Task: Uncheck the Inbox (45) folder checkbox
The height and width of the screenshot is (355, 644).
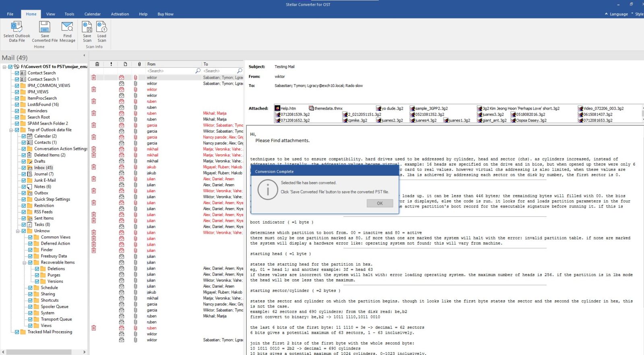Action: click(x=24, y=168)
